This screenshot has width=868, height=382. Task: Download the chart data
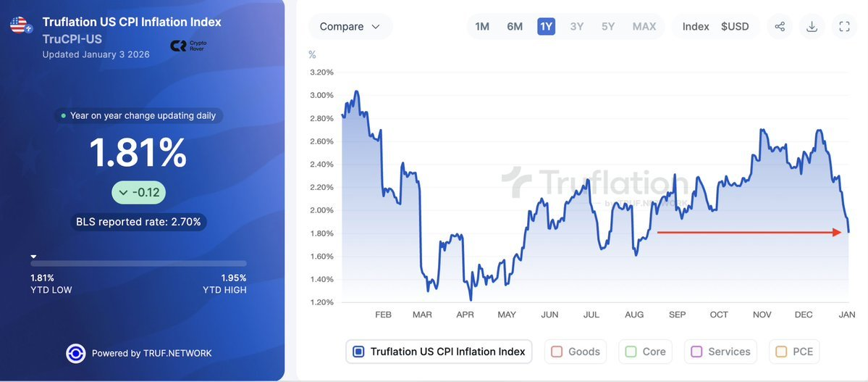coord(812,27)
